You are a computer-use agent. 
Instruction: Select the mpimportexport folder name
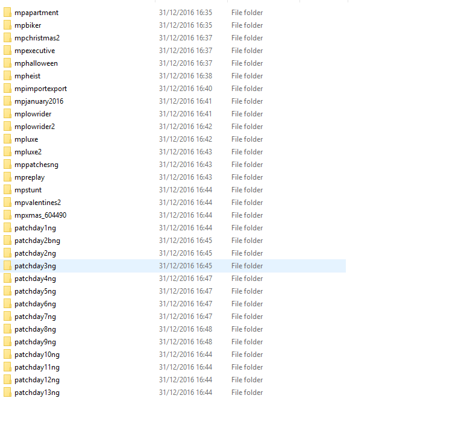pos(40,89)
